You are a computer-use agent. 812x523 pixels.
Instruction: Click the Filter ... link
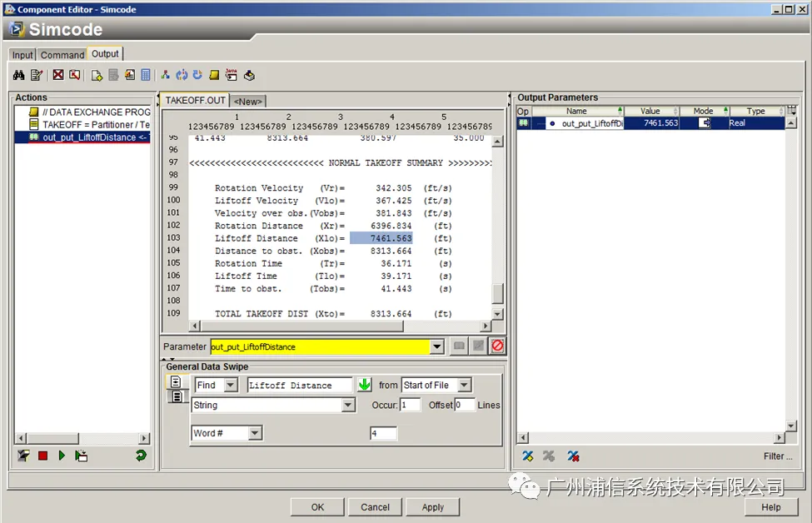point(778,456)
